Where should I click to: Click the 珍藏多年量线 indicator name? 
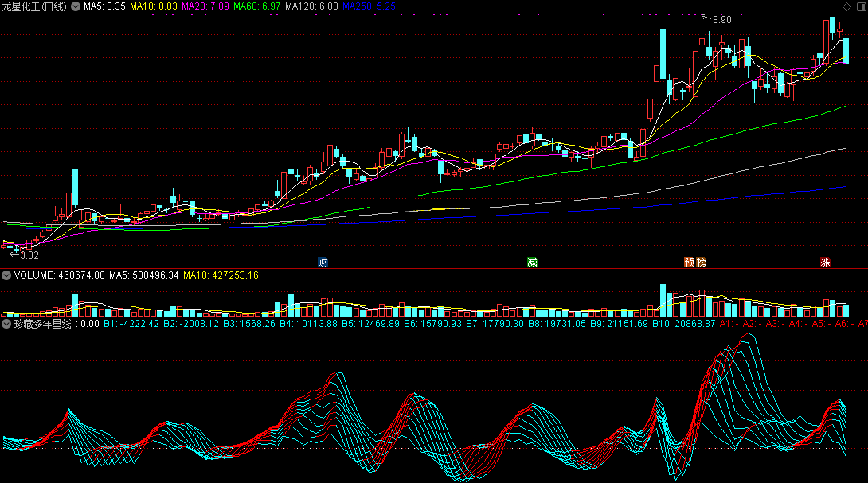tap(43, 324)
